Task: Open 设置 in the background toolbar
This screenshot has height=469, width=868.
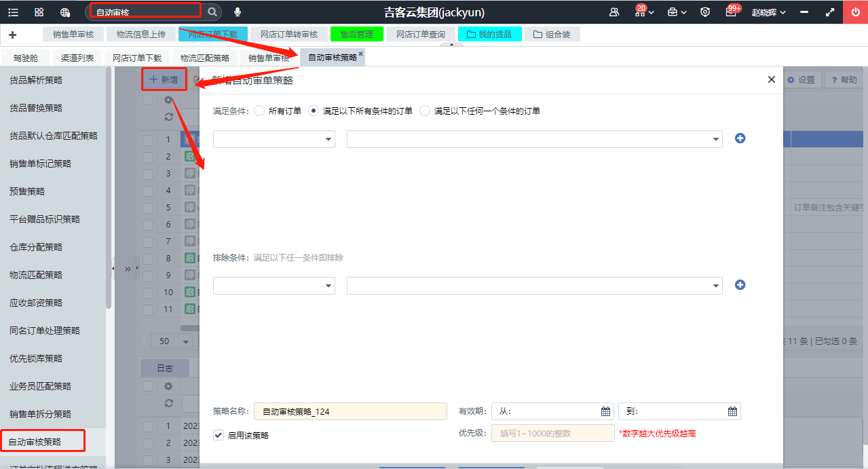Action: (x=801, y=80)
